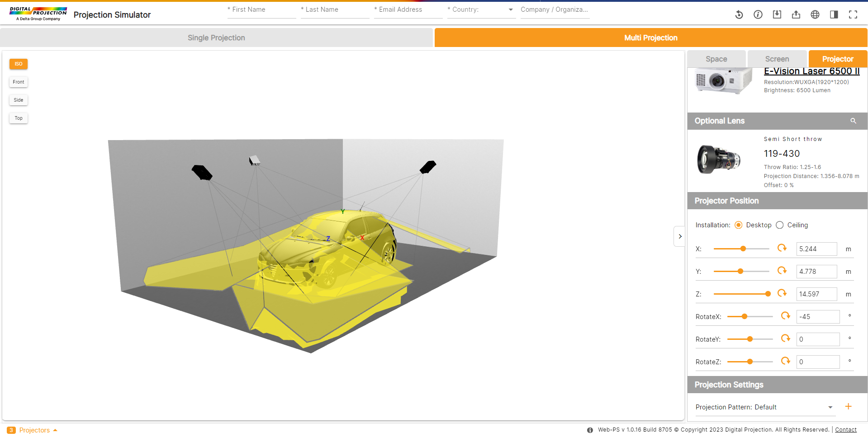The width and height of the screenshot is (868, 437).
Task: Import a saved project file
Action: (x=778, y=14)
